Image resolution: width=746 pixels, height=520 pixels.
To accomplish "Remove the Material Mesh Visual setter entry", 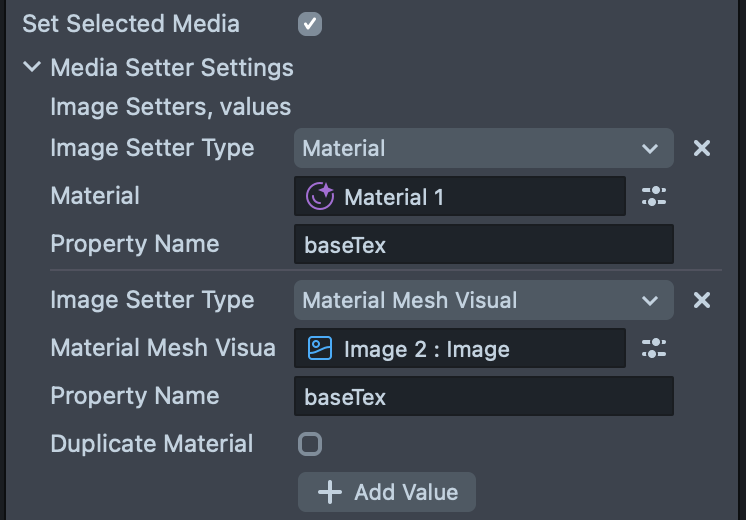I will coord(702,300).
